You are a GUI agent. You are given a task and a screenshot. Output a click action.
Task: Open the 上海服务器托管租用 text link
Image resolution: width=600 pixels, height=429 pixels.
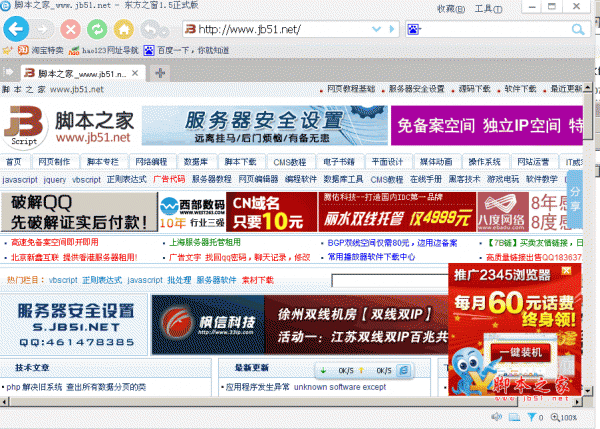pyautogui.click(x=205, y=242)
